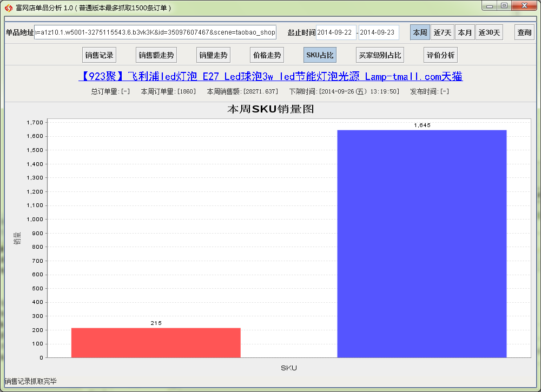Open the 评价分析 tab

(x=440, y=55)
